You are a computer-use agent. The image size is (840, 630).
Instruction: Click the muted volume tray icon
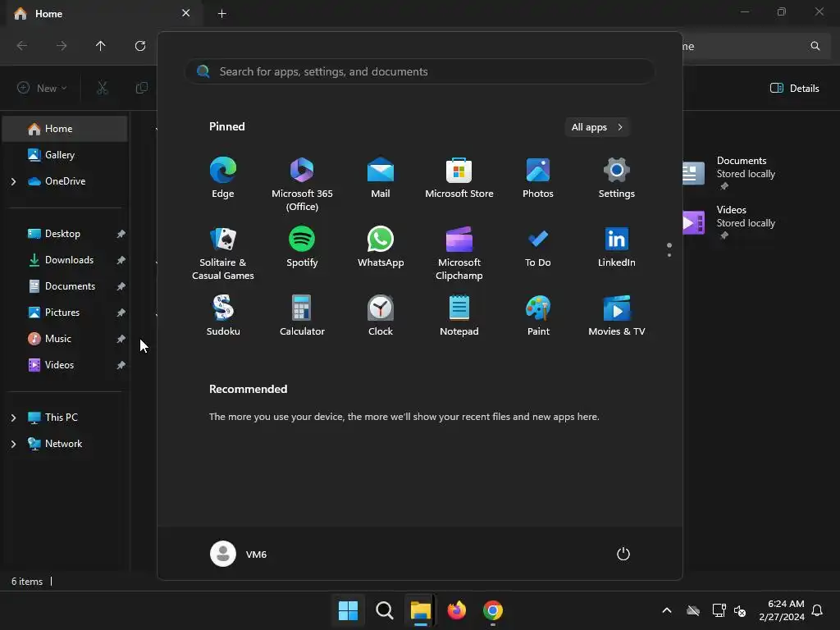coord(740,610)
